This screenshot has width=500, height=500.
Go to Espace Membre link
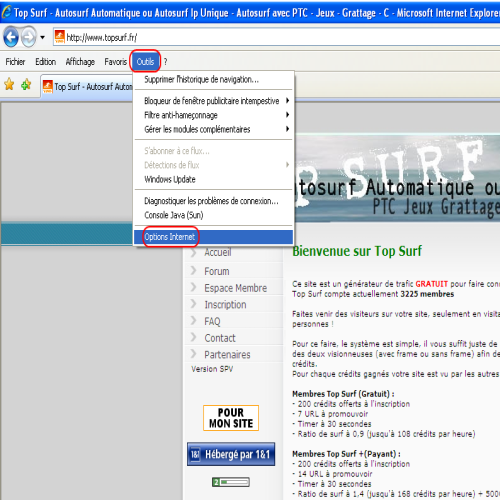pos(235,288)
